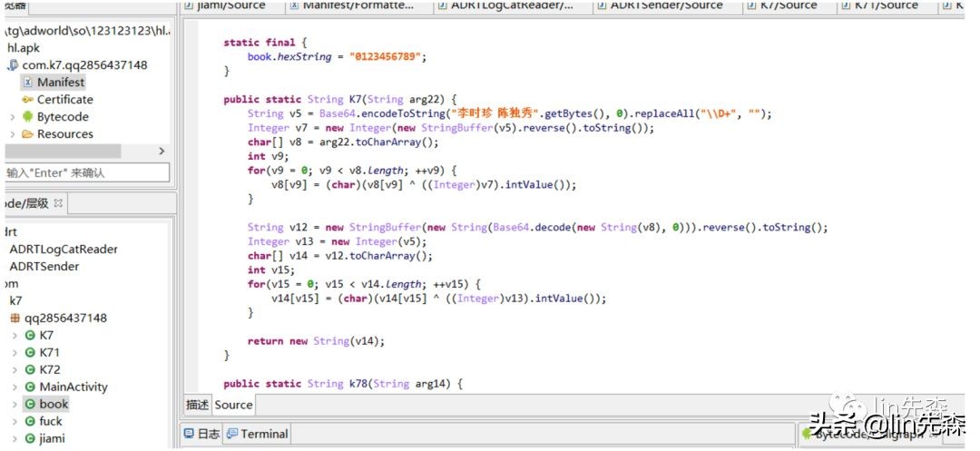Close the 层级 hierarchy tab with its X

pos(58,203)
